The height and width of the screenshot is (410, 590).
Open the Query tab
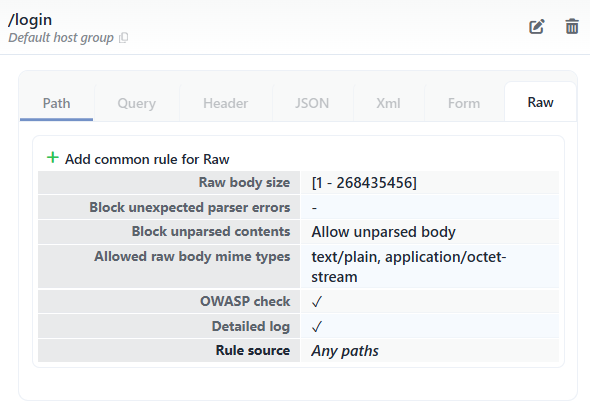(x=137, y=103)
